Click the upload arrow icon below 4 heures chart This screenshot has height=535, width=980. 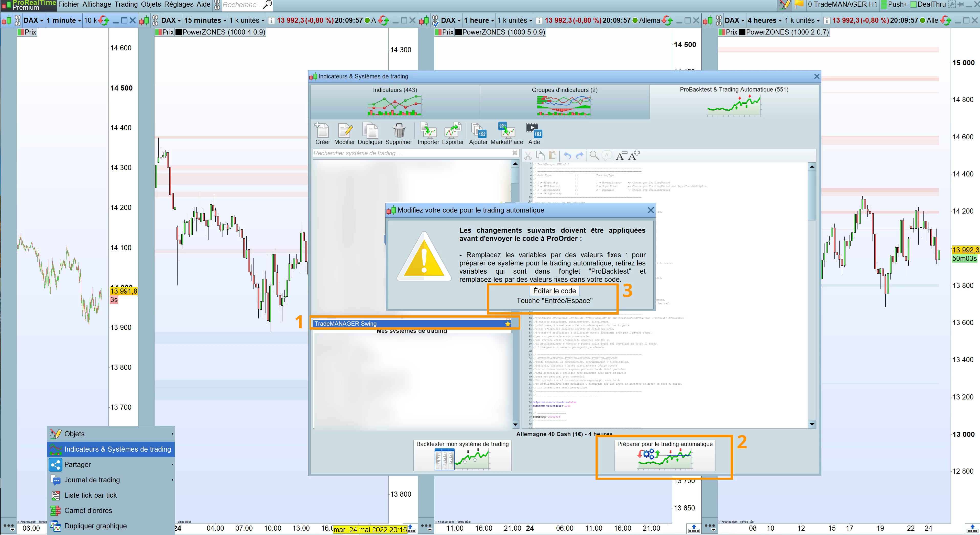coord(973,529)
